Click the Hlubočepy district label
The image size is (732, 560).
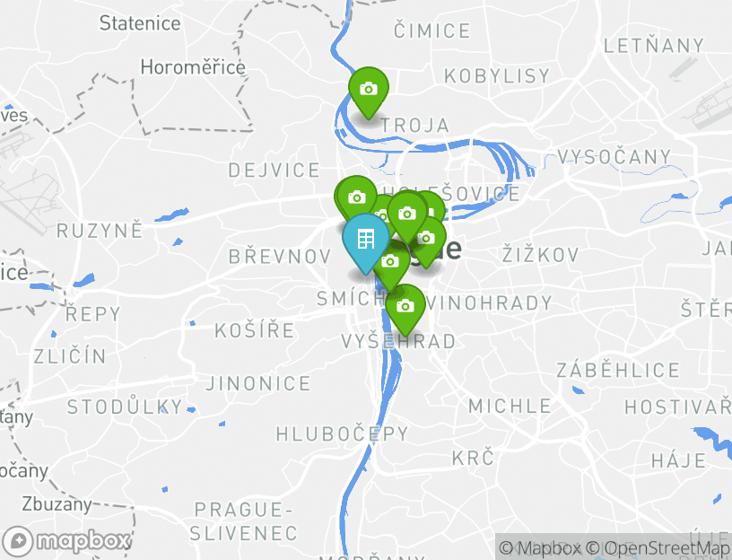(x=342, y=433)
